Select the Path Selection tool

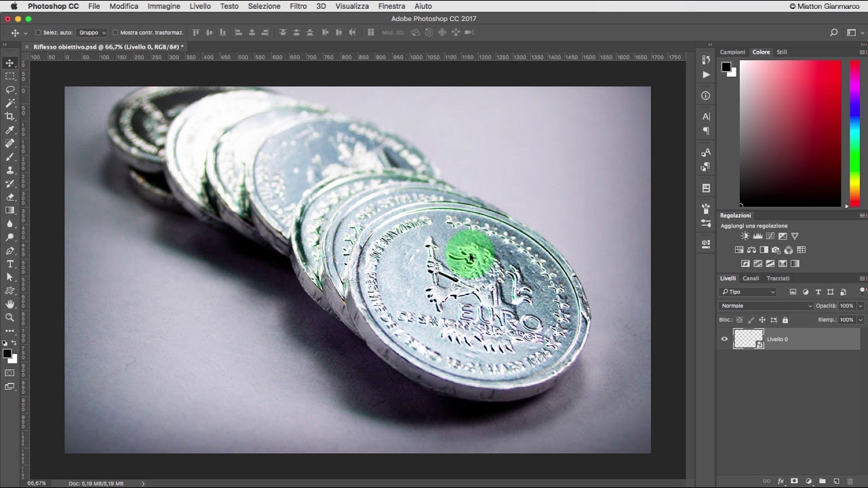tap(9, 277)
